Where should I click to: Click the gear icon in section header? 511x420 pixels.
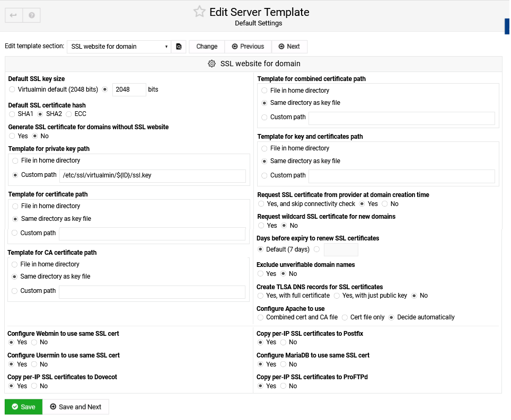coord(212,64)
